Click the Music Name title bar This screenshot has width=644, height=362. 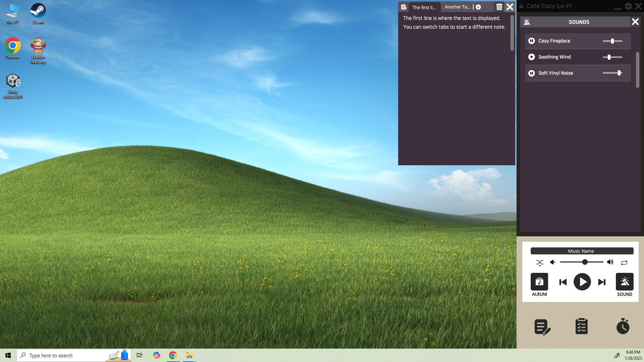point(582,251)
